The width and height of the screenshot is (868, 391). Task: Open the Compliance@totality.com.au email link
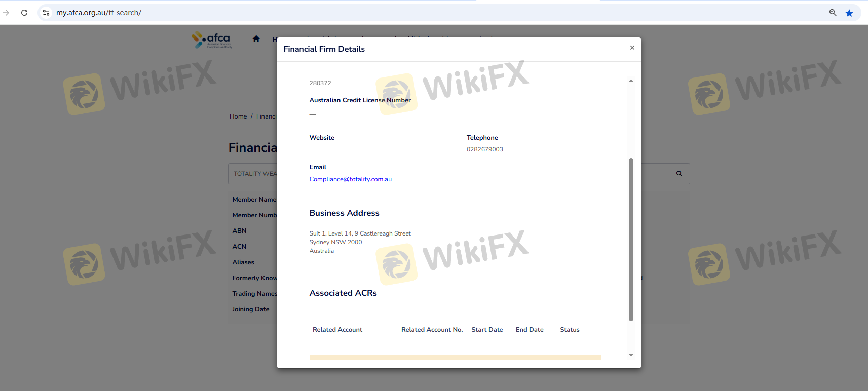click(350, 179)
